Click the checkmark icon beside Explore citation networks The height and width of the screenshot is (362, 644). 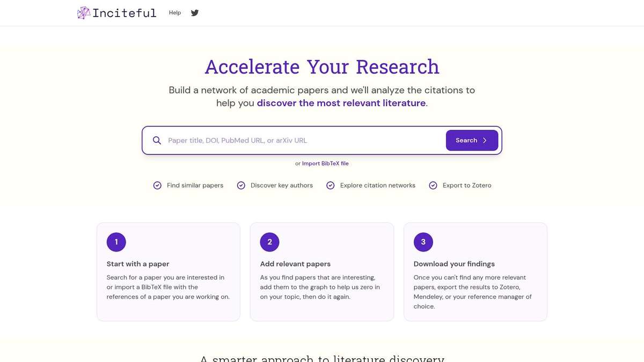331,186
